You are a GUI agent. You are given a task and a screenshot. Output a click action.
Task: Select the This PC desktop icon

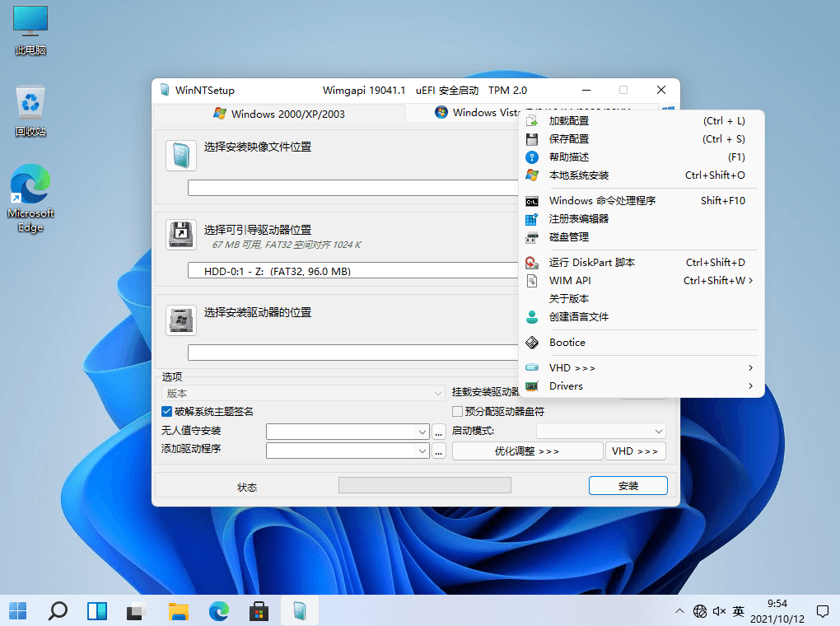tap(30, 30)
